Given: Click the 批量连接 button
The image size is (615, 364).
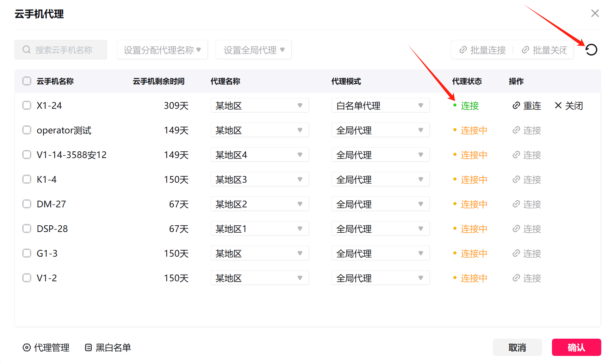Looking at the screenshot, I should [x=483, y=50].
